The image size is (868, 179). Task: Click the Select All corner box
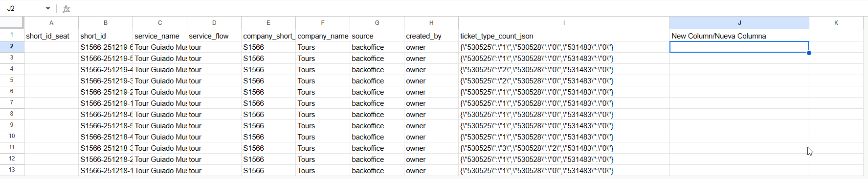click(12, 22)
